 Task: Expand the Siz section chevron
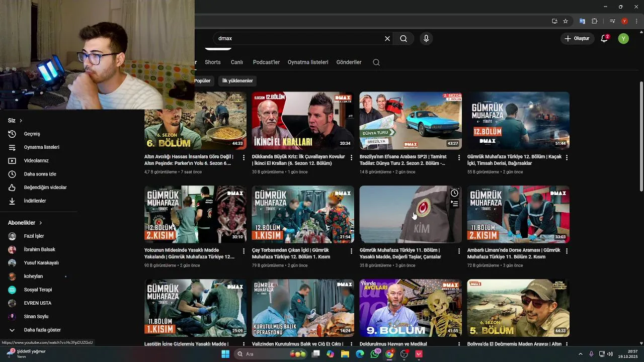[x=21, y=121]
